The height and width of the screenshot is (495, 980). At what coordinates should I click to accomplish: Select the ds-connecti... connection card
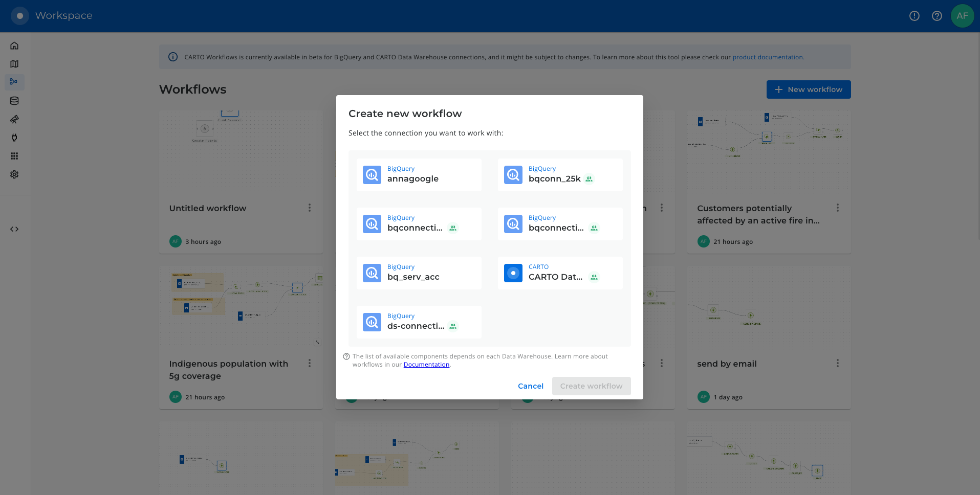(x=419, y=322)
